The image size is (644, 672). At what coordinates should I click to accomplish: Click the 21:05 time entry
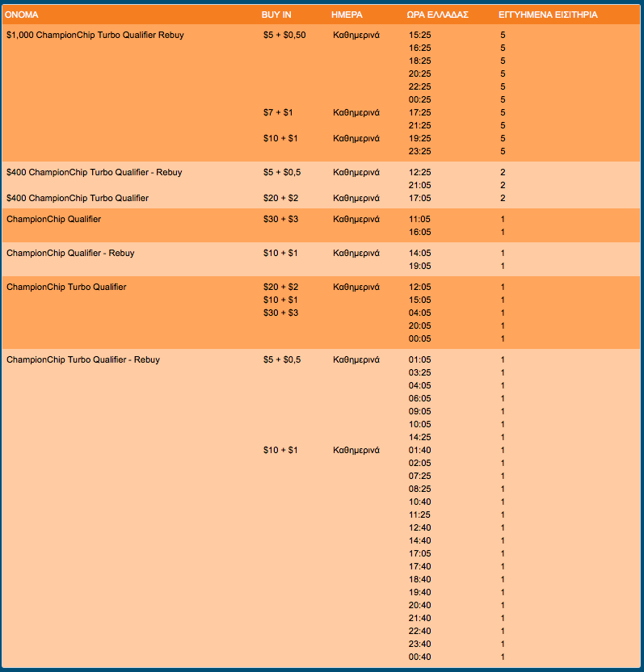click(x=419, y=185)
